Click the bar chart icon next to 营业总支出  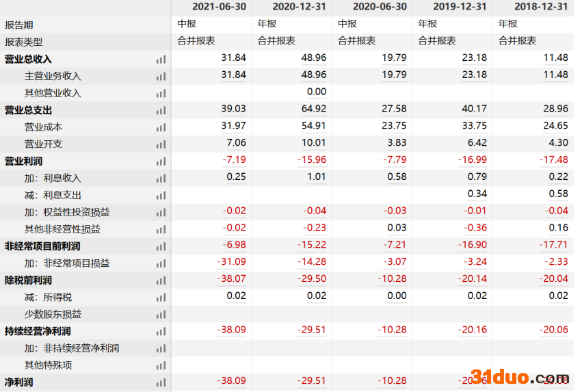pyautogui.click(x=161, y=111)
